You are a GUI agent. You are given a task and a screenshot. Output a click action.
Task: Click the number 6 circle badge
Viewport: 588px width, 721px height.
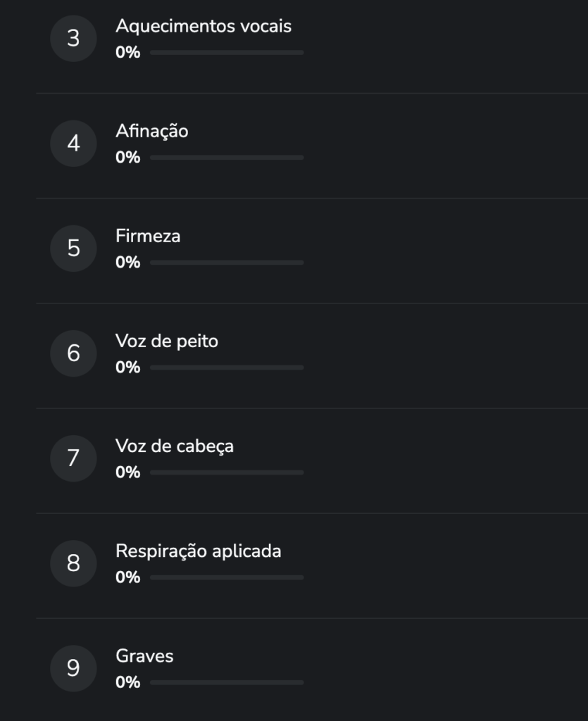[73, 353]
